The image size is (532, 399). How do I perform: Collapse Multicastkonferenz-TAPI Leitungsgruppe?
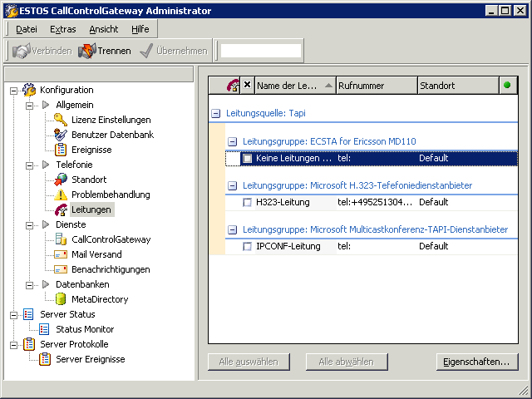[x=232, y=229]
